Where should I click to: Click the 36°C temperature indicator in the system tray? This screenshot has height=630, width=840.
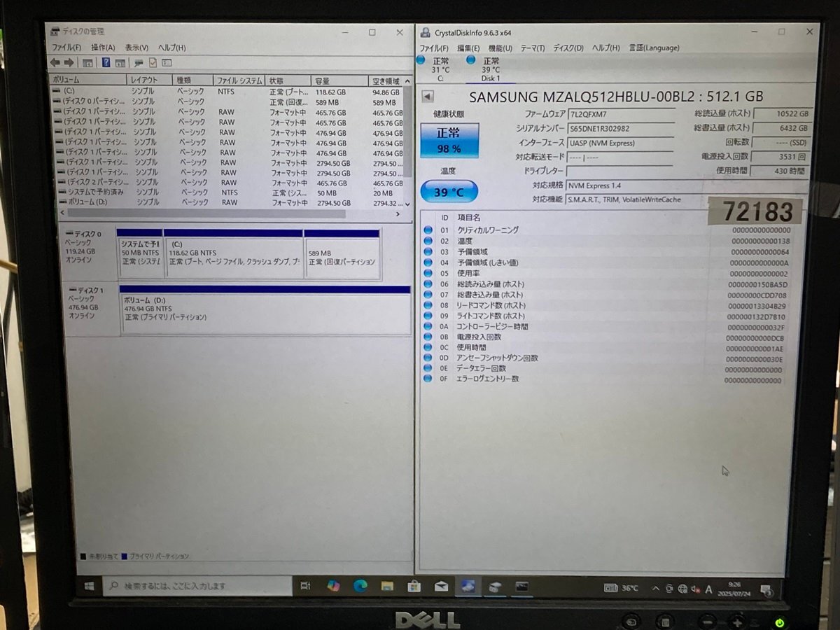tap(622, 588)
